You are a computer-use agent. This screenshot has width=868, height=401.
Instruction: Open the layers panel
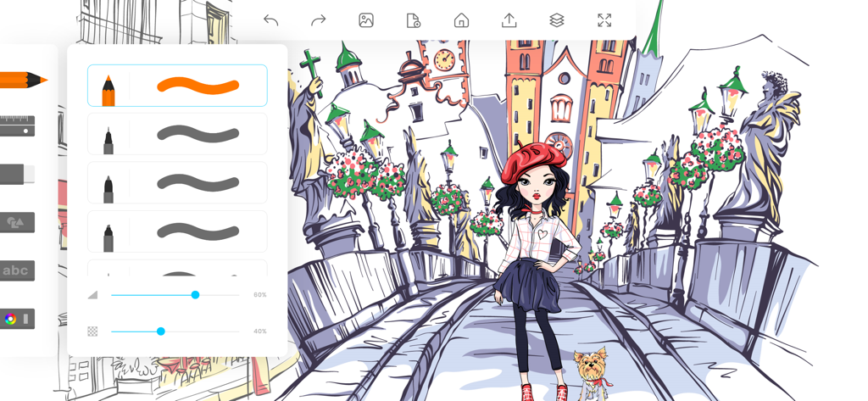(556, 20)
